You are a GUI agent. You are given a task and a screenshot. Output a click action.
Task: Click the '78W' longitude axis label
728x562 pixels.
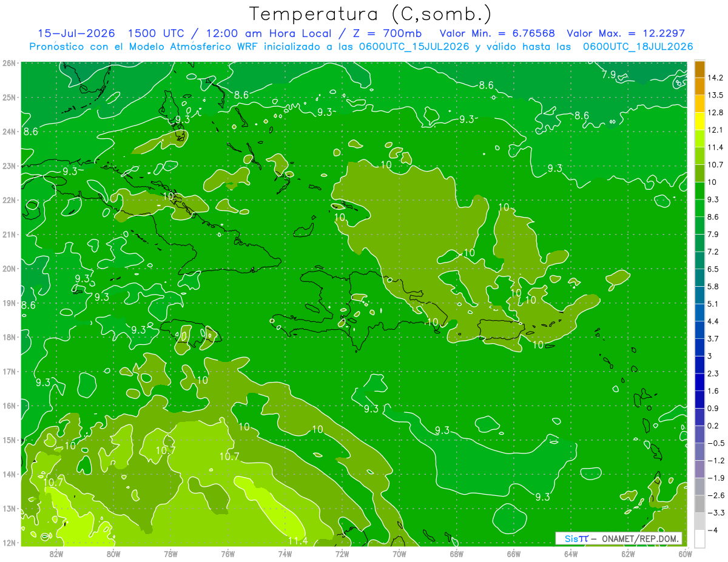point(170,553)
